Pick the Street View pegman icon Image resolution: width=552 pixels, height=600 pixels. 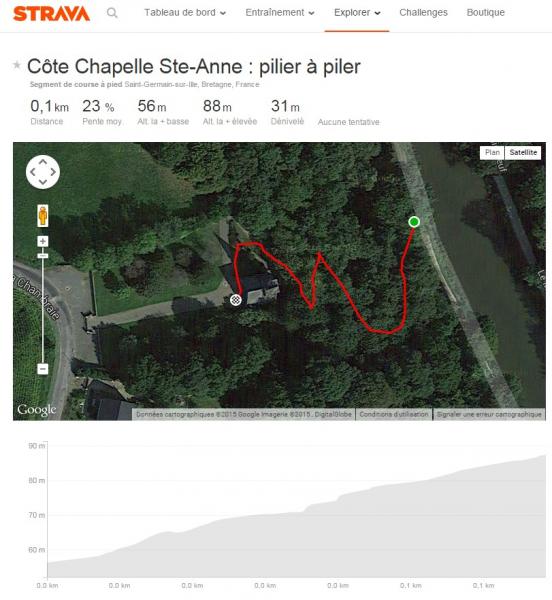43,215
